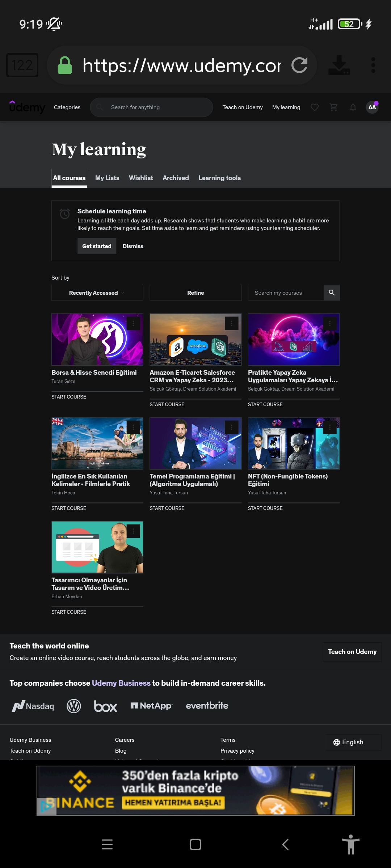
Task: Click the magnifier button for Search my courses
Action: [332, 293]
